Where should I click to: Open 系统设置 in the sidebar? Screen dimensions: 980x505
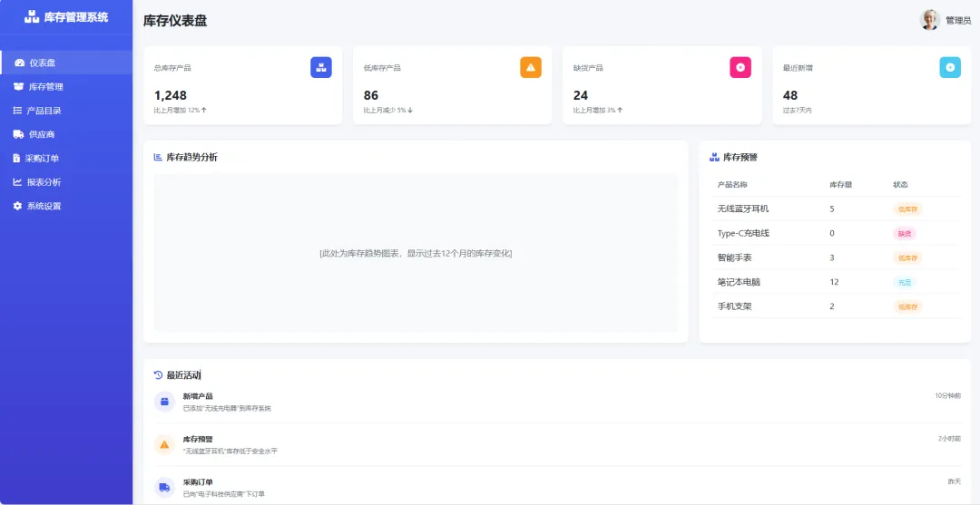pyautogui.click(x=66, y=206)
